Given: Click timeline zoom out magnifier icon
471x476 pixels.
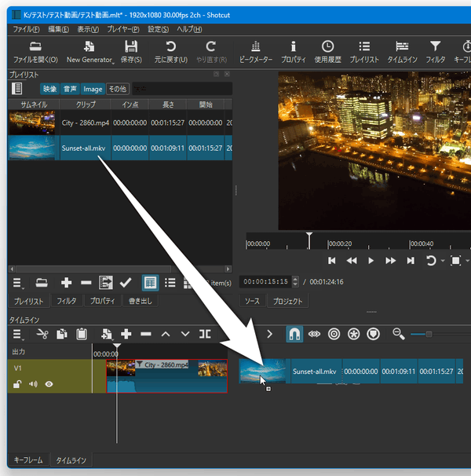Looking at the screenshot, I should [399, 335].
